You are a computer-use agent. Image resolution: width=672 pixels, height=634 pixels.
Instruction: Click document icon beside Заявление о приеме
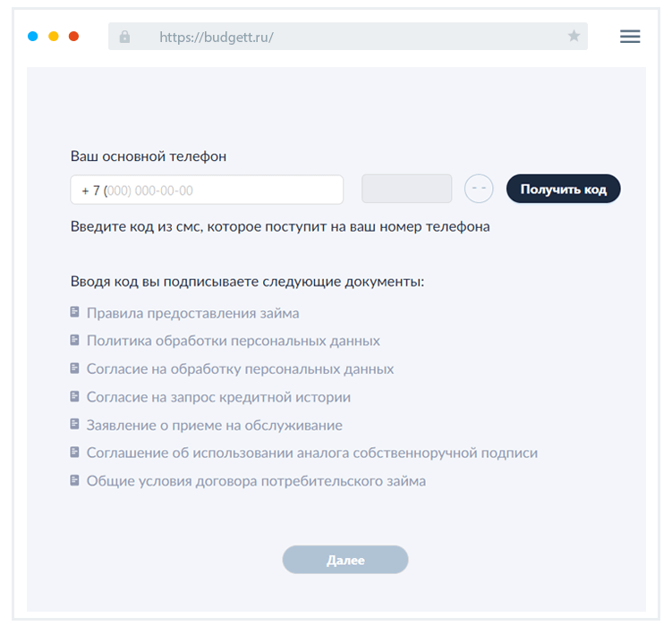click(75, 425)
